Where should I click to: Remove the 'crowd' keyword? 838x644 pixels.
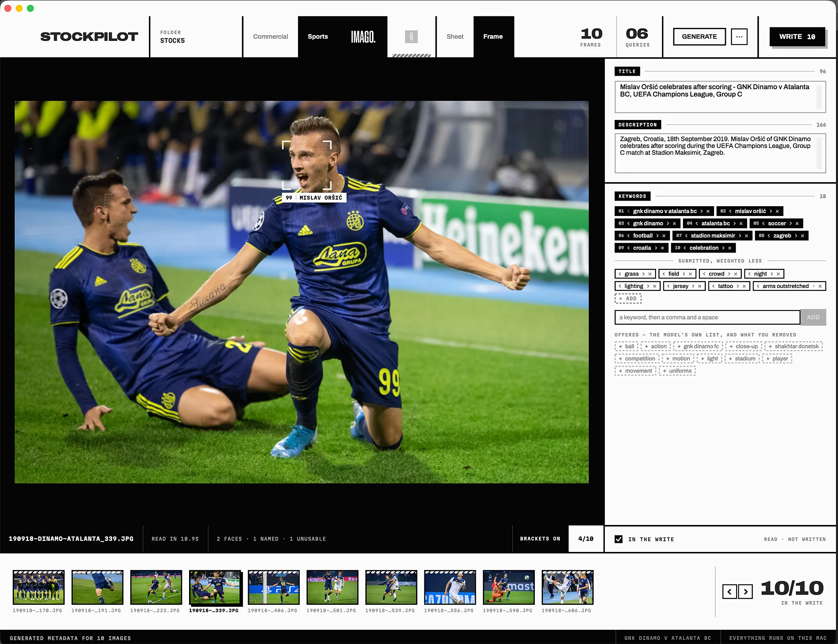[735, 274]
